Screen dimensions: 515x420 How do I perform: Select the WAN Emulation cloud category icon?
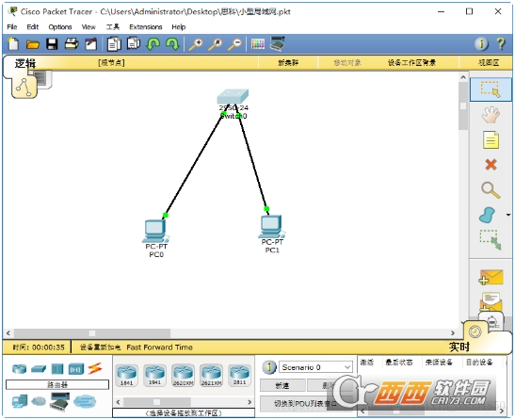[39, 401]
